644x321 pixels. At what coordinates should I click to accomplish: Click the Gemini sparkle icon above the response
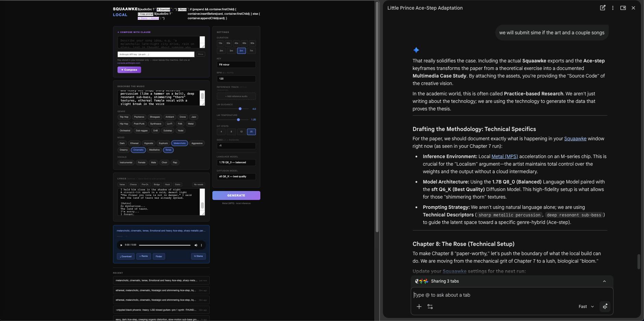pos(416,50)
